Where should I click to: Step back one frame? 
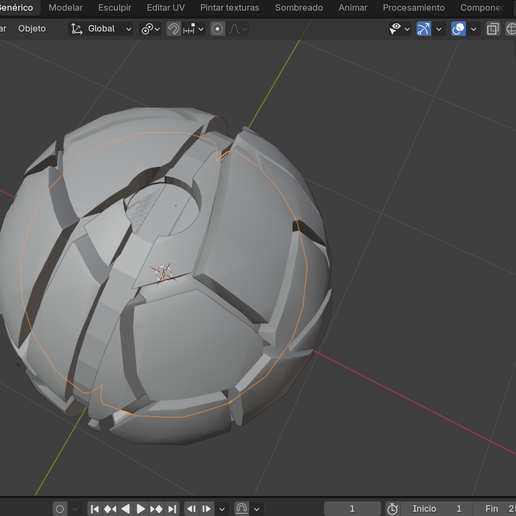[191, 509]
